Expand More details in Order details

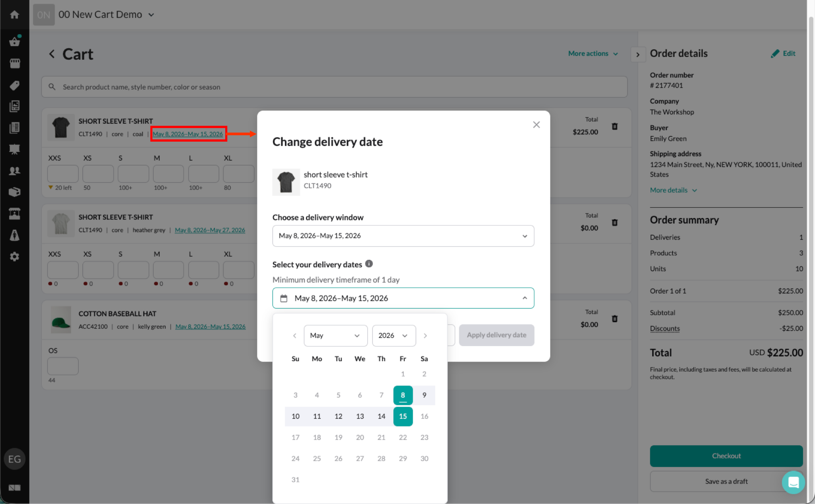tap(673, 190)
